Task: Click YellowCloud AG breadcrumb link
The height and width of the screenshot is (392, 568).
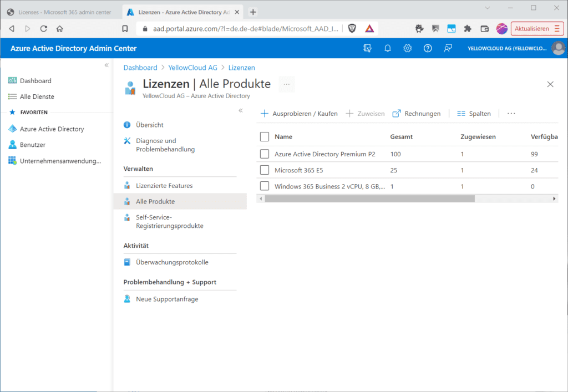Action: (192, 68)
